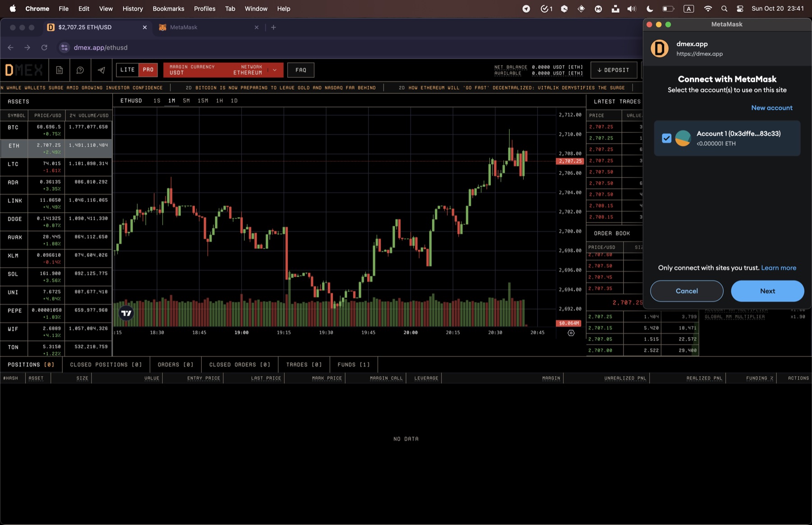Click the FAQ button
The image size is (812, 525).
[301, 70]
